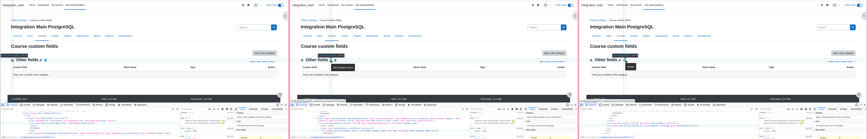Screen dimensions: 868x139
Task: Go to Dashboard in the left window navbar
Action: pyautogui.click(x=43, y=5)
